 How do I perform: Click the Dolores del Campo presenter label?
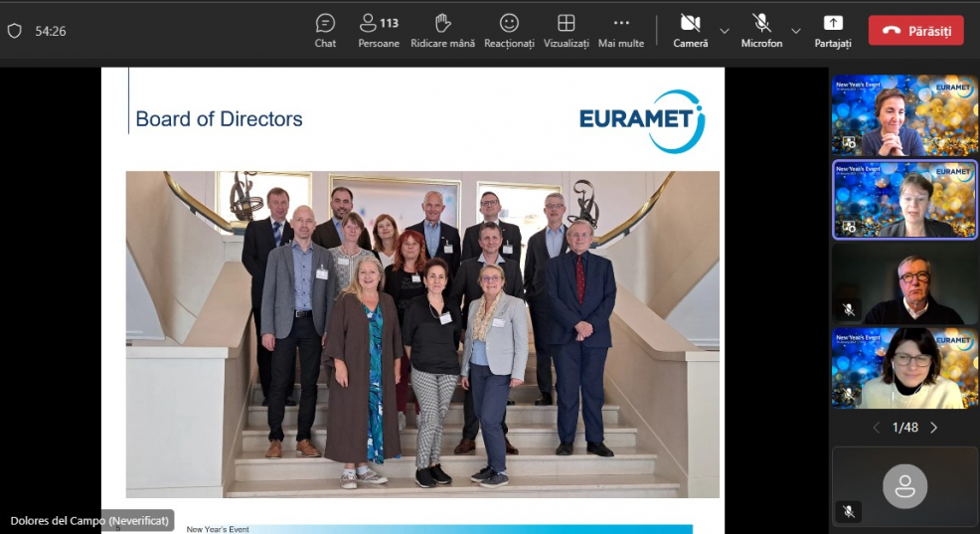click(x=87, y=520)
